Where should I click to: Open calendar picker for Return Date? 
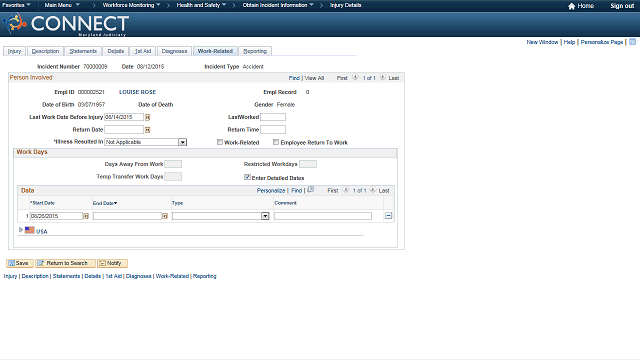click(147, 130)
